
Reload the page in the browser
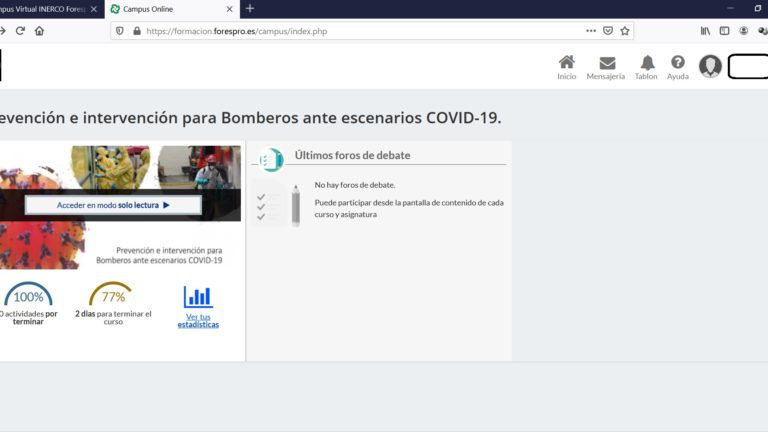[20, 31]
